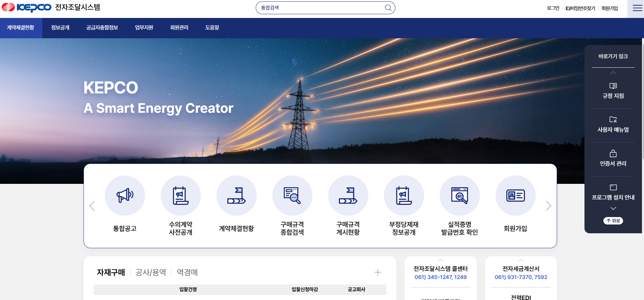Click the 로그인 link

[553, 8]
